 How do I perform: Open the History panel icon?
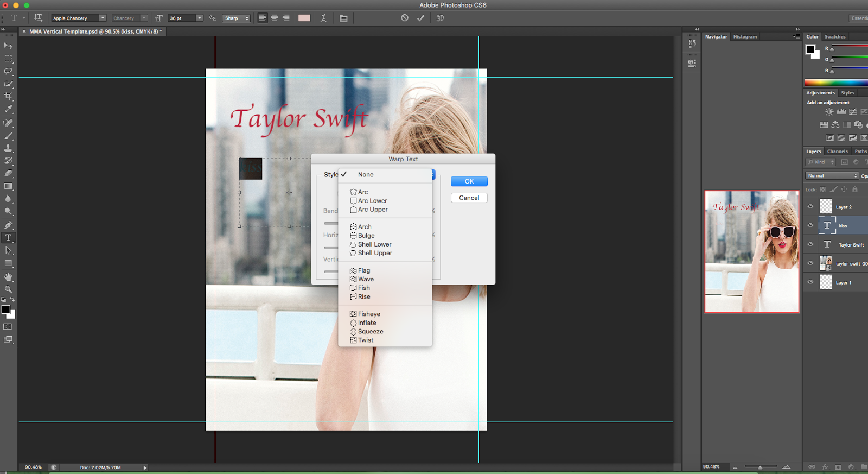(x=692, y=44)
